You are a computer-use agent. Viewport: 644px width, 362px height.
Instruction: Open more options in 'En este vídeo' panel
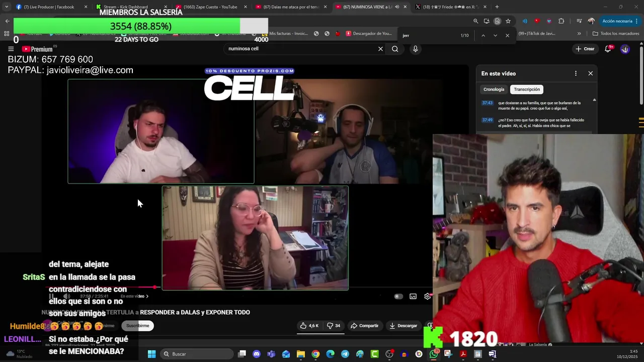576,73
